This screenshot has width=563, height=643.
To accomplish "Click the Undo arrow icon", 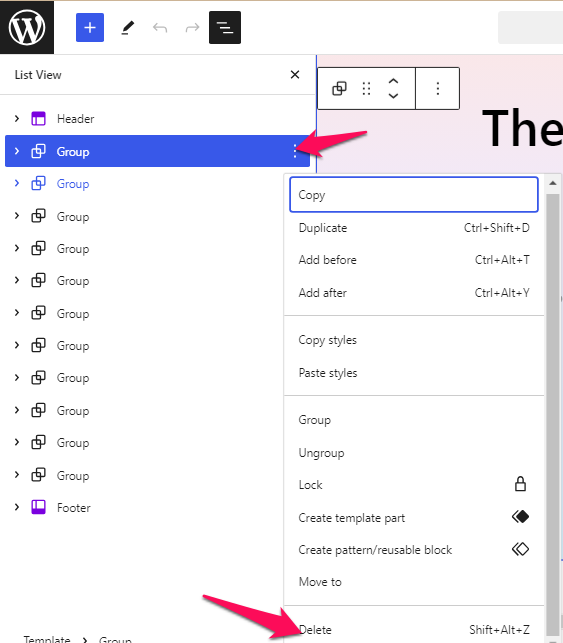I will coord(160,28).
